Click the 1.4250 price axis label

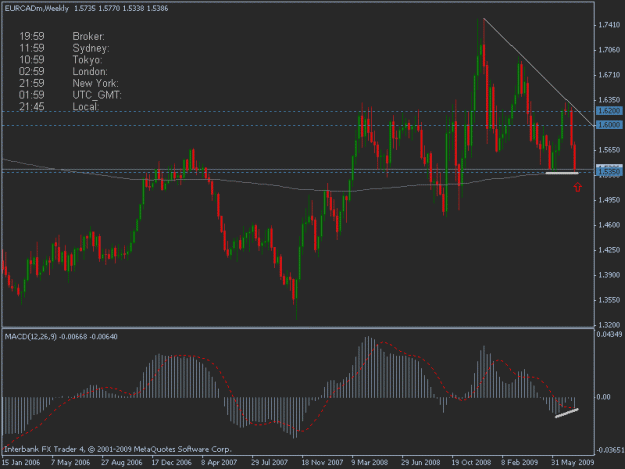[609, 250]
